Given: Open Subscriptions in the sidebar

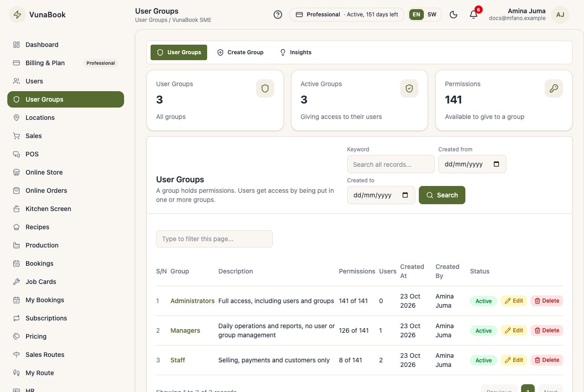Looking at the screenshot, I should coord(66,318).
